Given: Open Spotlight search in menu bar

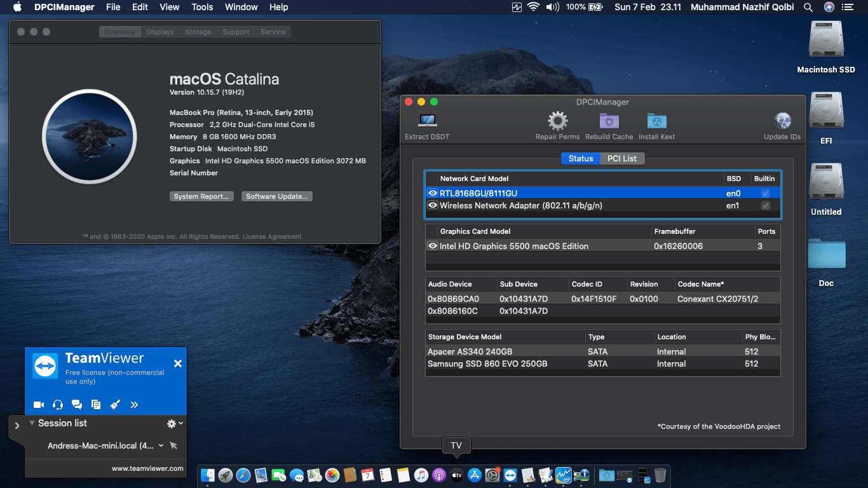Looking at the screenshot, I should pyautogui.click(x=808, y=7).
